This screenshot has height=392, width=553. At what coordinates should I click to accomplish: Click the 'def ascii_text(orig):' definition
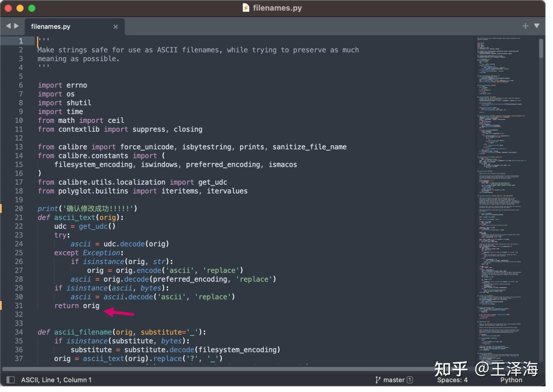click(81, 217)
